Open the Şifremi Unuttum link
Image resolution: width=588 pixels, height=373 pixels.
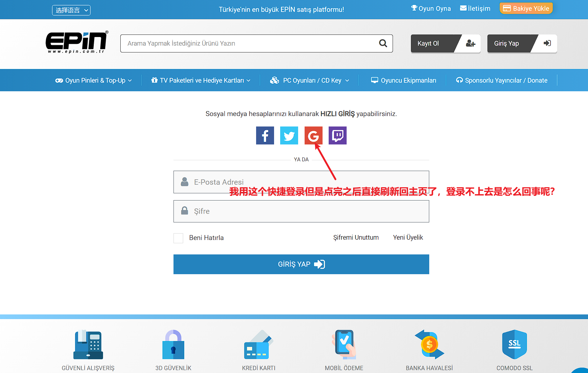pos(356,238)
